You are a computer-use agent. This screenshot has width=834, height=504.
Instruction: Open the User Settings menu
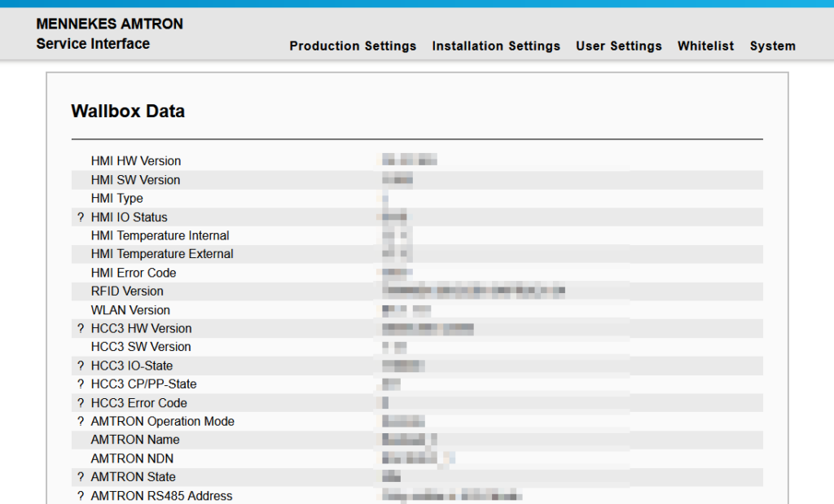point(619,46)
